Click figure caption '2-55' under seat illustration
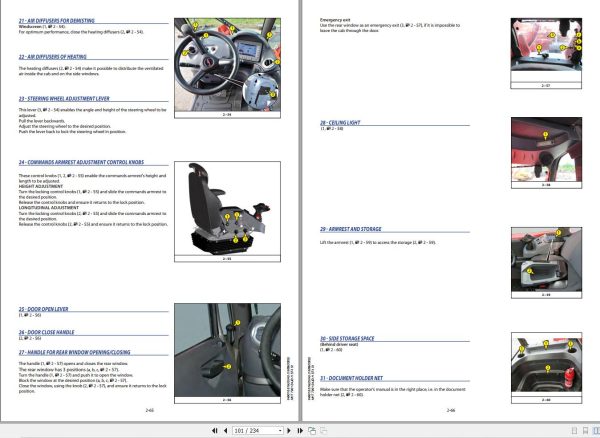 227,259
